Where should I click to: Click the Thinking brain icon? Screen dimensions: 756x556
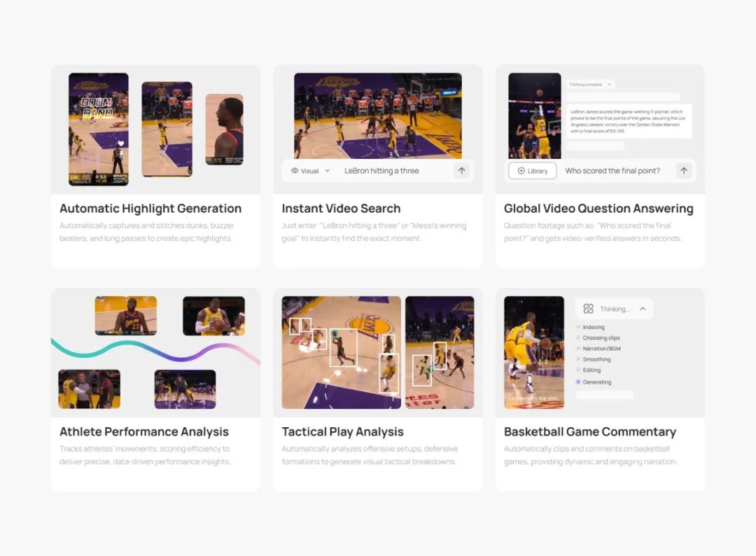588,309
